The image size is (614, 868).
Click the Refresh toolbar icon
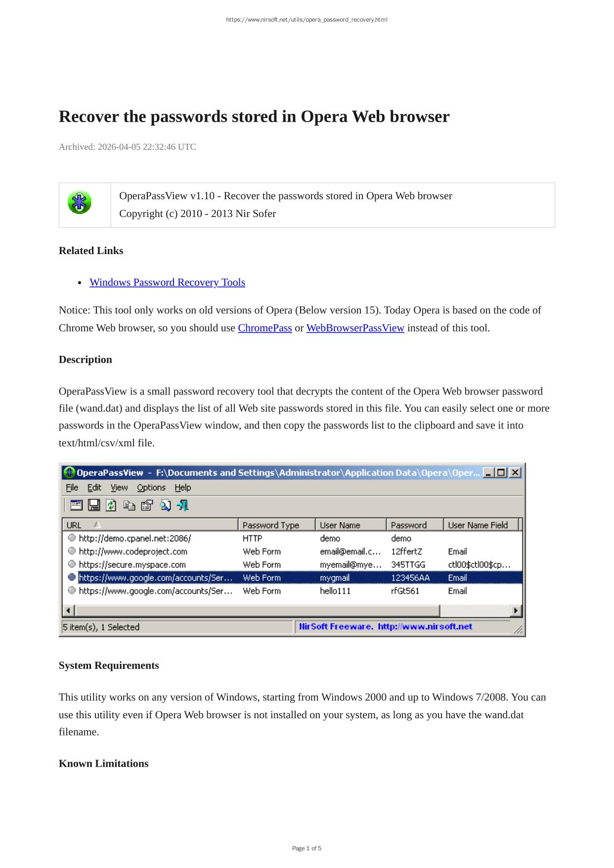tap(111, 505)
